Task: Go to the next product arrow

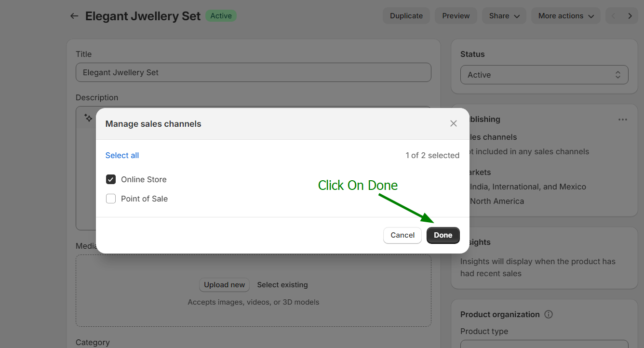Action: tap(630, 16)
